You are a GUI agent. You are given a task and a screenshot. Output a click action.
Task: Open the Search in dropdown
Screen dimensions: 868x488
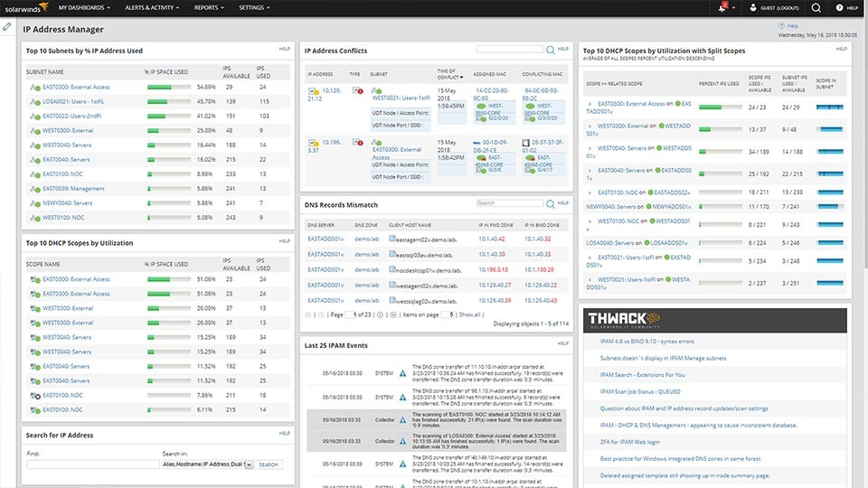click(207, 465)
